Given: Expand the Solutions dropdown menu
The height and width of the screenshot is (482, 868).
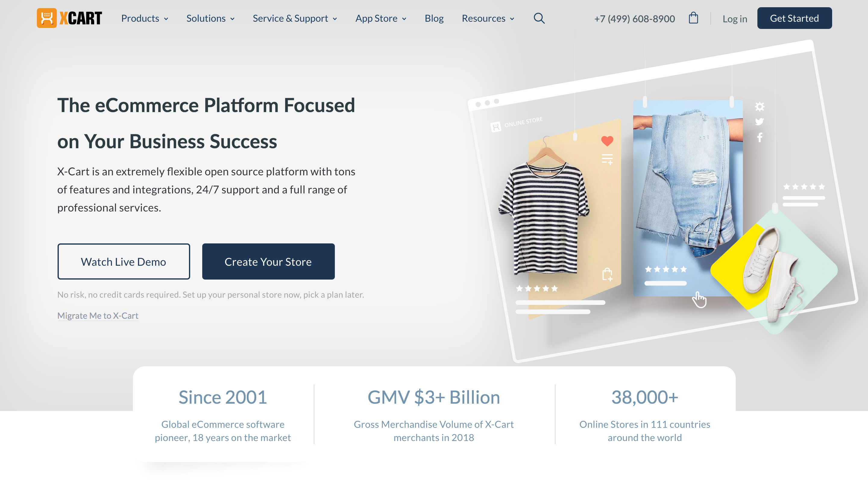Looking at the screenshot, I should tap(209, 18).
